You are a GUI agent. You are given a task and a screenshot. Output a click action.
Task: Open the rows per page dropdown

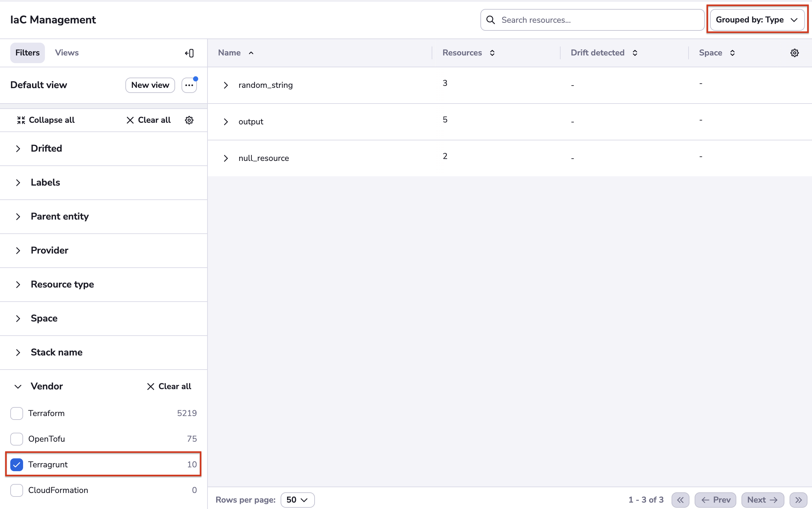point(297,500)
